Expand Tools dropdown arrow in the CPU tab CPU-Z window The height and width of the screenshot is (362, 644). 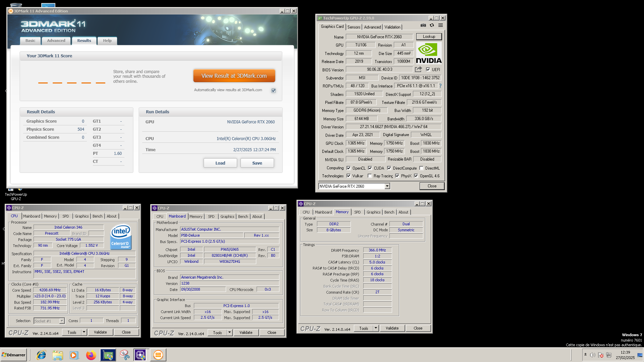click(x=84, y=332)
